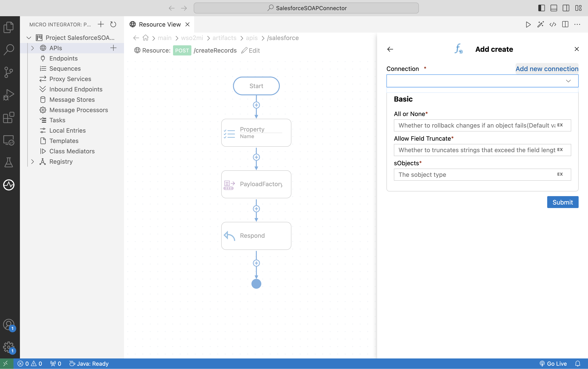588x369 pixels.
Task: Open the Accounts menu icon
Action: [9, 325]
